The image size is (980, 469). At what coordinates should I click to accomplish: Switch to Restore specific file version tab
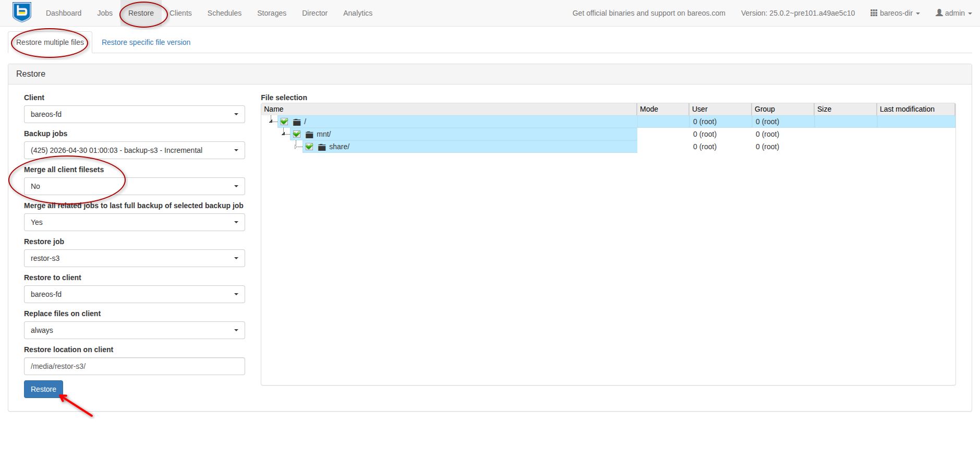[146, 42]
